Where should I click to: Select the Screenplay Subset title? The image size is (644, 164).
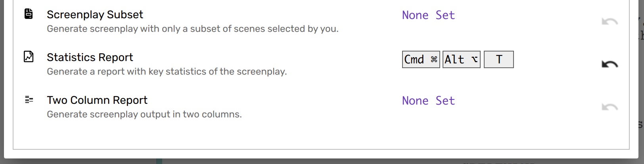coord(95,15)
